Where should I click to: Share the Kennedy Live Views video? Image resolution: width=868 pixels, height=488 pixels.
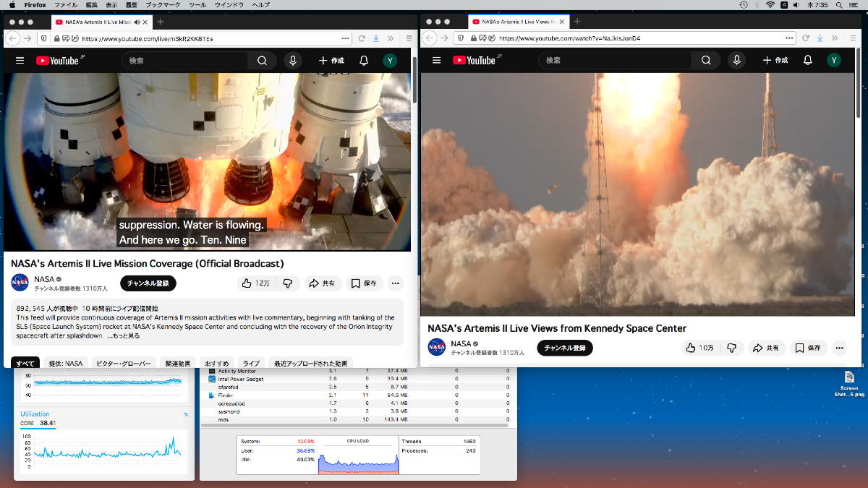(x=767, y=348)
